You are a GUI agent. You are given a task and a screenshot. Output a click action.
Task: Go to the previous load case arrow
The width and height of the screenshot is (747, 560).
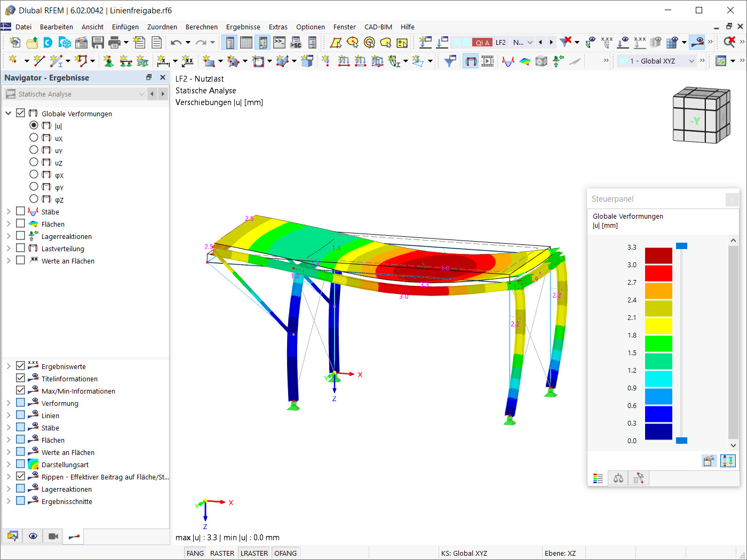(x=541, y=43)
